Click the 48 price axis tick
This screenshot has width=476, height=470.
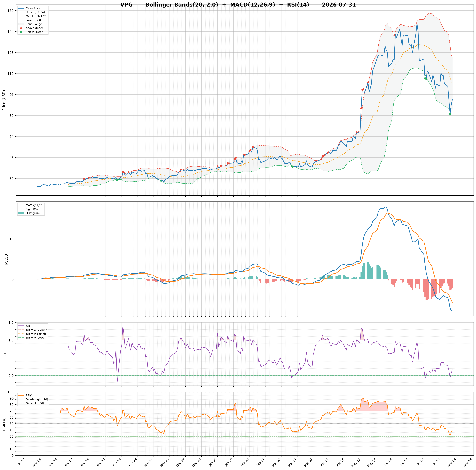point(12,158)
